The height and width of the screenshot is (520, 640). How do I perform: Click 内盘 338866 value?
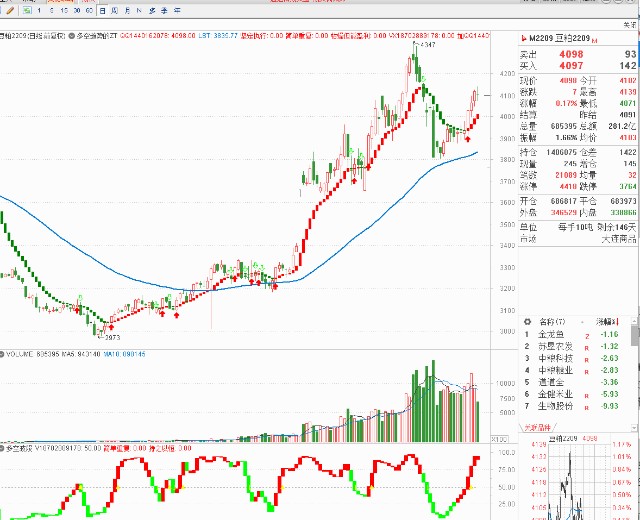click(623, 212)
